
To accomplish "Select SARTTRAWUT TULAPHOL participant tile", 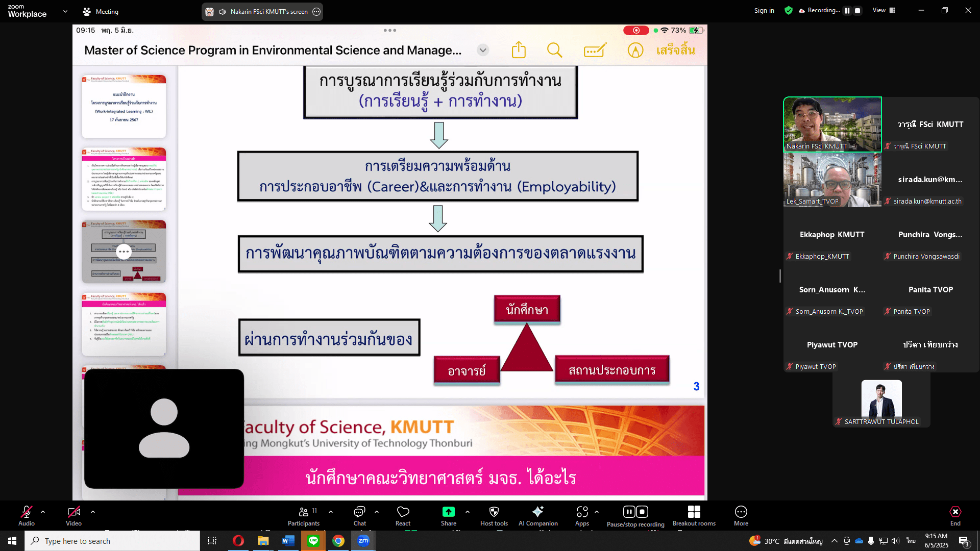I will click(x=881, y=400).
